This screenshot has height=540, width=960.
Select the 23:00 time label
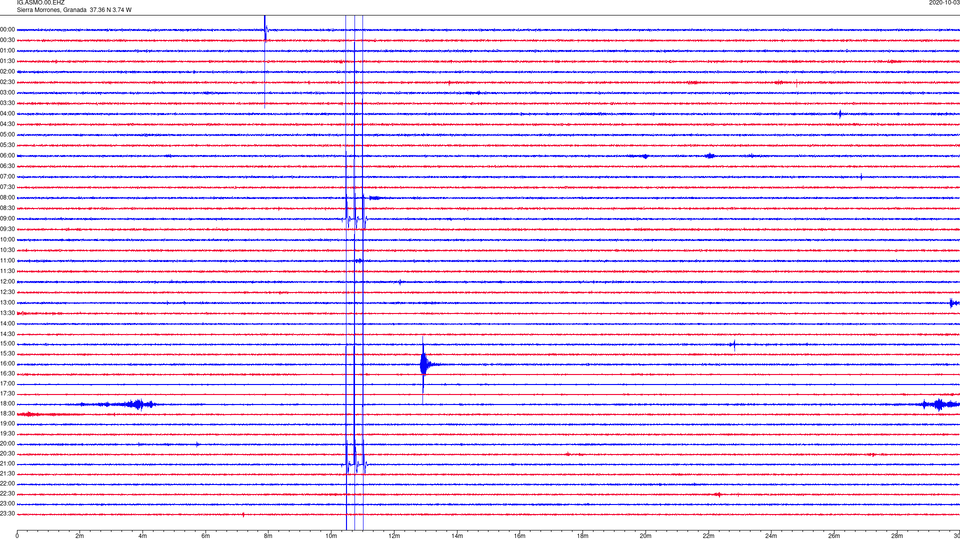[x=7, y=504]
